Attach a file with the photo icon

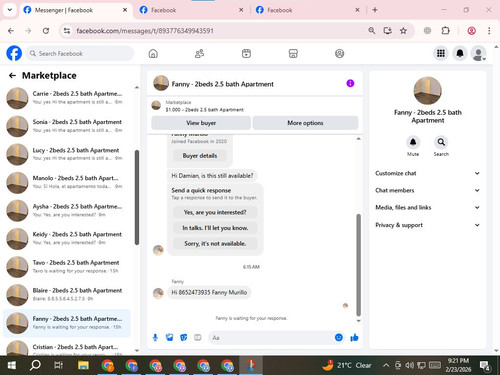(x=169, y=338)
